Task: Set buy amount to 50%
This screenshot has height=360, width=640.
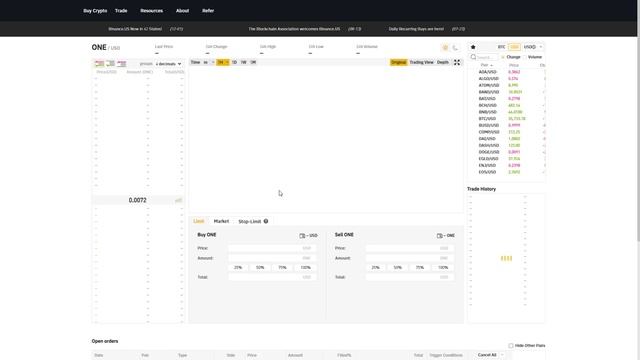Action: click(x=260, y=267)
